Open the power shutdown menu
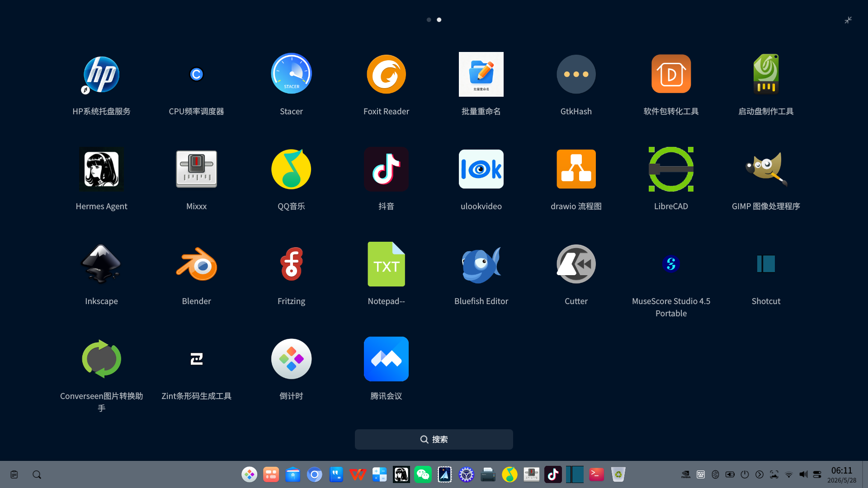868x488 pixels. pyautogui.click(x=745, y=474)
